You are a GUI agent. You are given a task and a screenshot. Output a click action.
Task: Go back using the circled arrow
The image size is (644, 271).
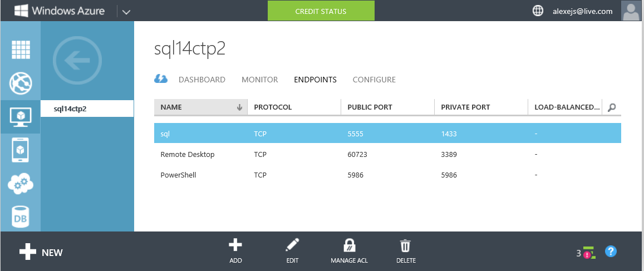77,61
